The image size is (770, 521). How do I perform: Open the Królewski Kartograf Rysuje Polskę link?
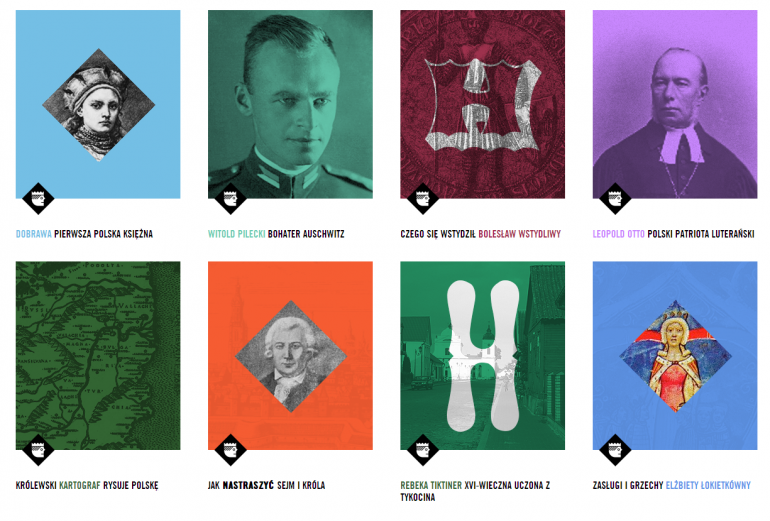[87, 485]
